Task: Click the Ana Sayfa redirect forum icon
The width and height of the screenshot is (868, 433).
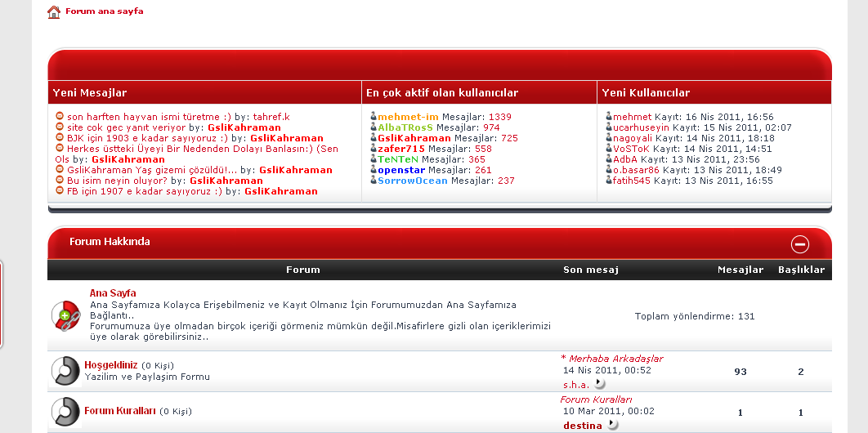Action: (66, 317)
